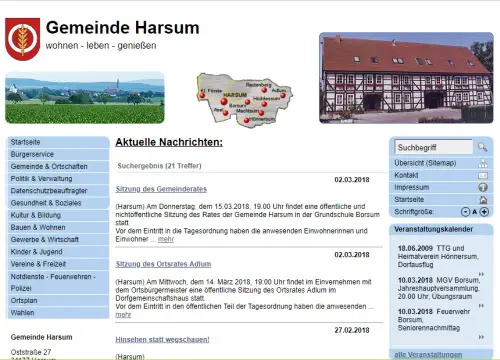The width and height of the screenshot is (500, 360).
Task: Open Startseite link in the right panel
Action: pyautogui.click(x=409, y=200)
